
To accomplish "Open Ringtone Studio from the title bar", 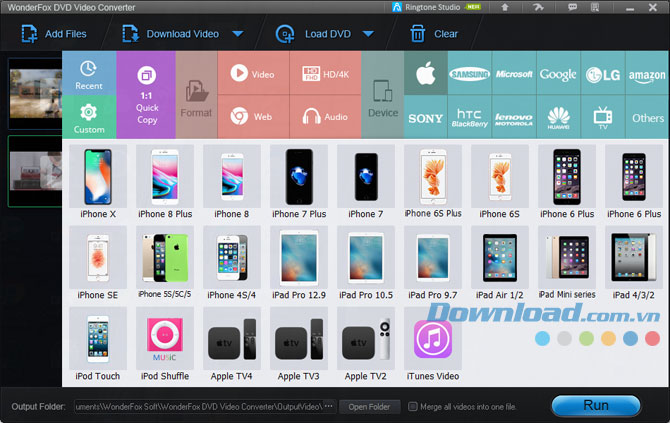I will (436, 7).
